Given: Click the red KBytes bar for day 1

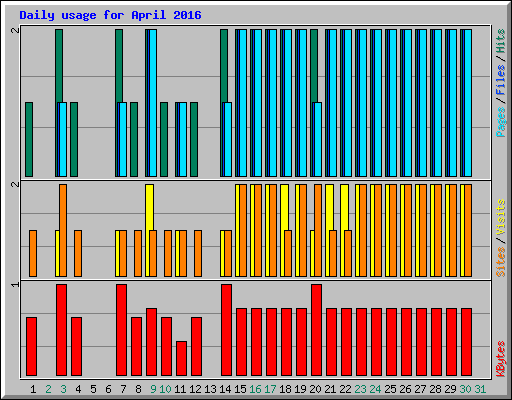Looking at the screenshot, I should point(31,346).
